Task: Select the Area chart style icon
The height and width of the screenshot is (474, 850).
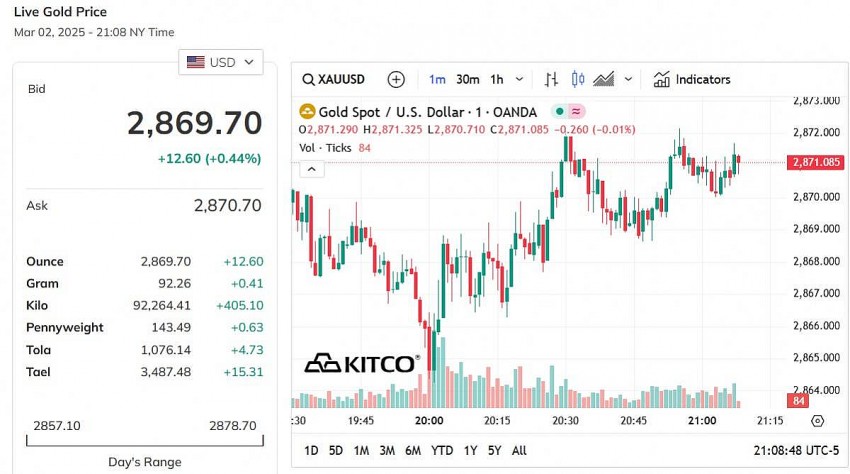Action: pos(603,80)
